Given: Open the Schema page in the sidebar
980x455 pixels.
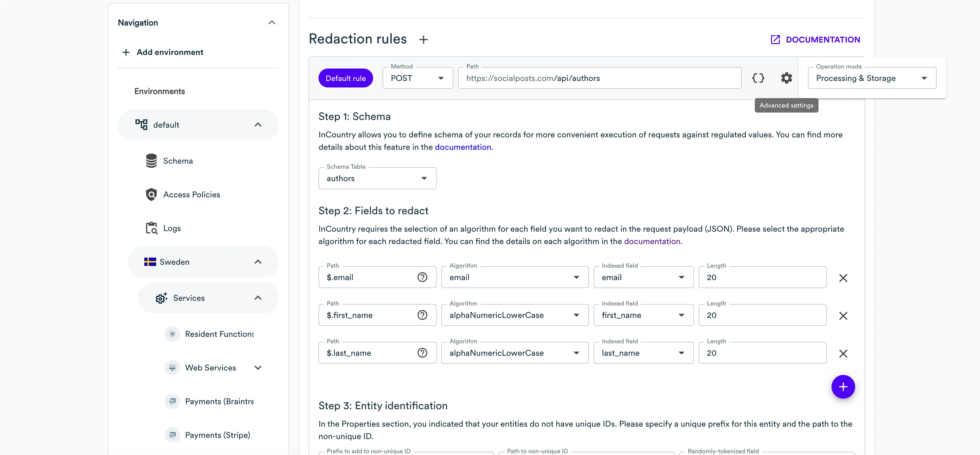Looking at the screenshot, I should click(x=178, y=161).
